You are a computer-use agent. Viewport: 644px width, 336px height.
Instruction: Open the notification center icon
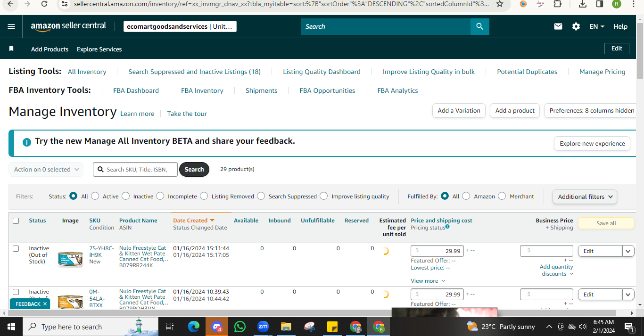pyautogui.click(x=628, y=327)
